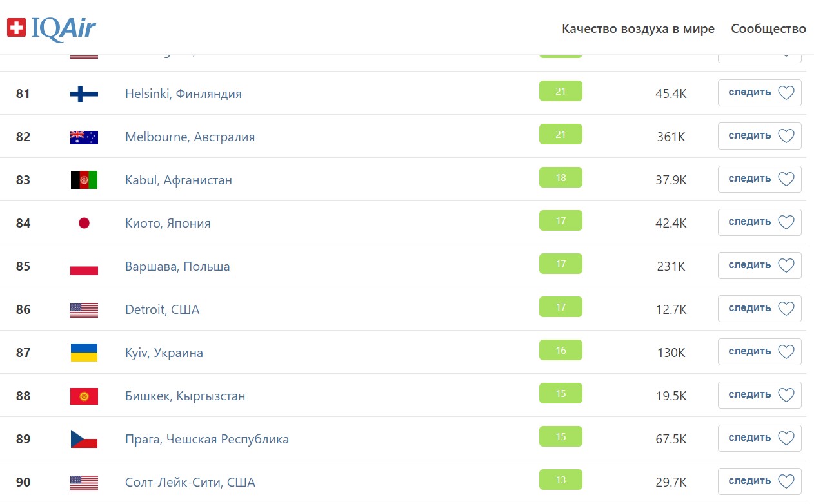Image resolution: width=814 pixels, height=504 pixels.
Task: Click the AQI badge 16 for Kyiv
Action: tap(561, 350)
